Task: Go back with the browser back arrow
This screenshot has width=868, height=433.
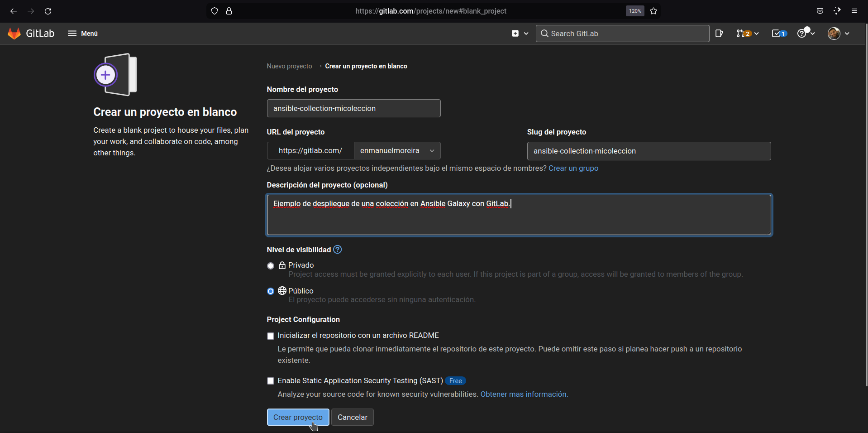Action: point(14,11)
